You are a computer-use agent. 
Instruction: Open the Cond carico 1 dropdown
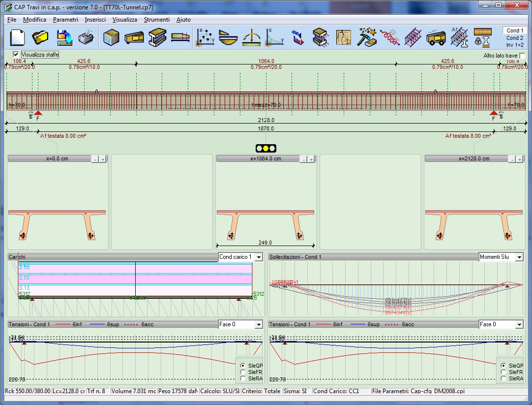click(x=259, y=257)
